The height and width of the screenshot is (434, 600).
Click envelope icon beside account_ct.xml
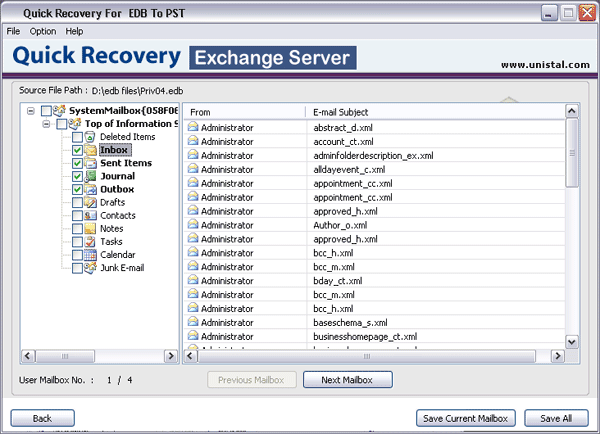193,141
